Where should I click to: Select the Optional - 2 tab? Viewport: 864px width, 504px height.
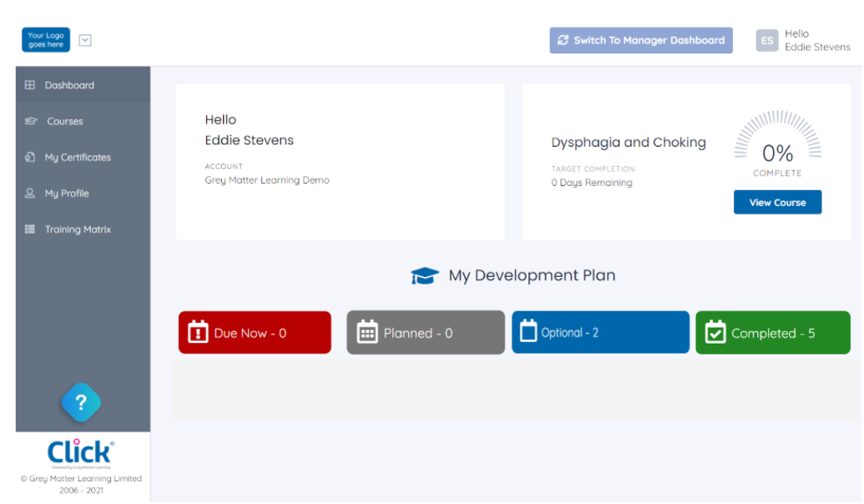pos(600,332)
